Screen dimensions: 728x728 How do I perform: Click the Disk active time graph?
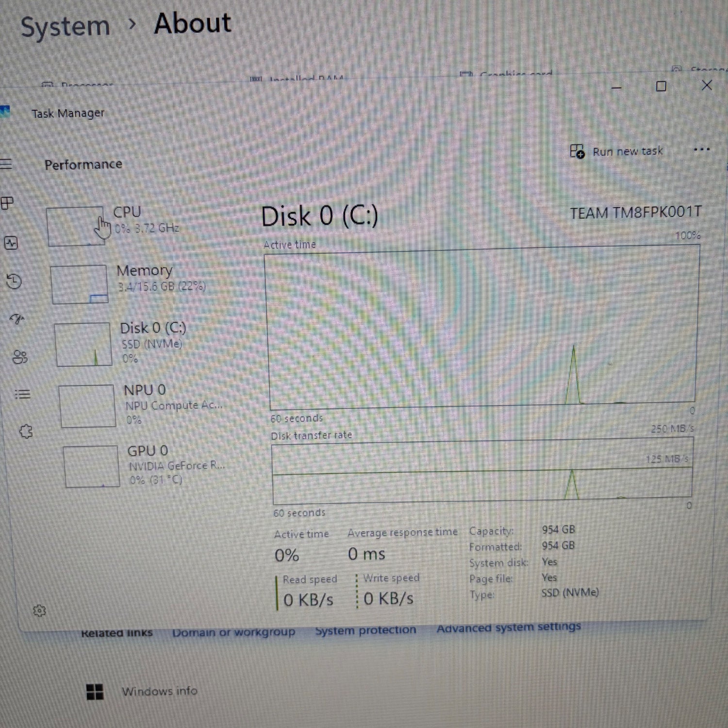483,328
